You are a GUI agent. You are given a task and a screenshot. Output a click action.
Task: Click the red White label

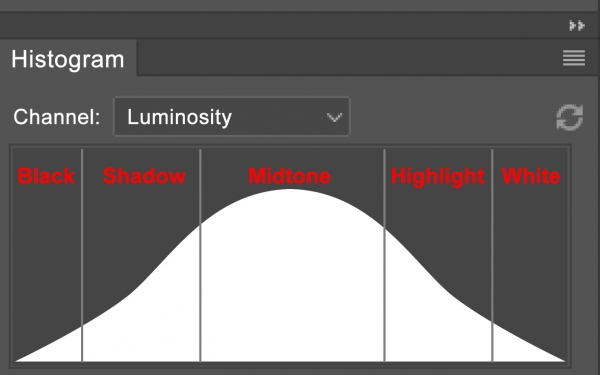tap(531, 176)
